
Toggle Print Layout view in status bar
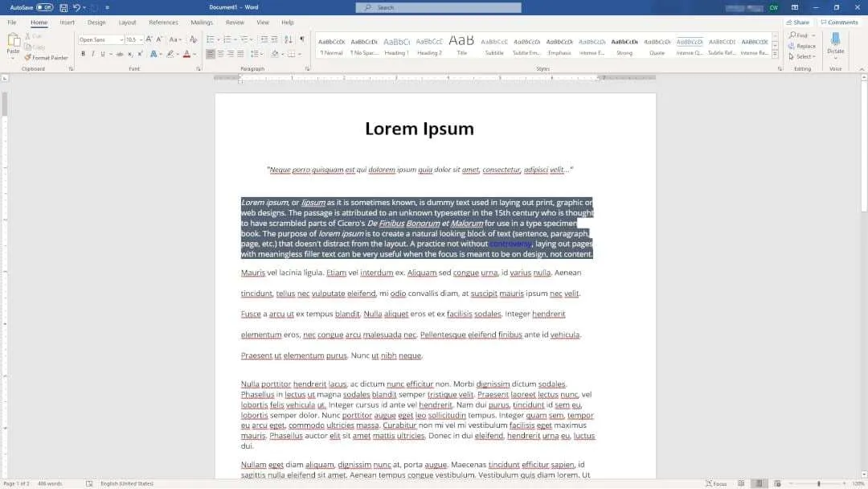759,483
